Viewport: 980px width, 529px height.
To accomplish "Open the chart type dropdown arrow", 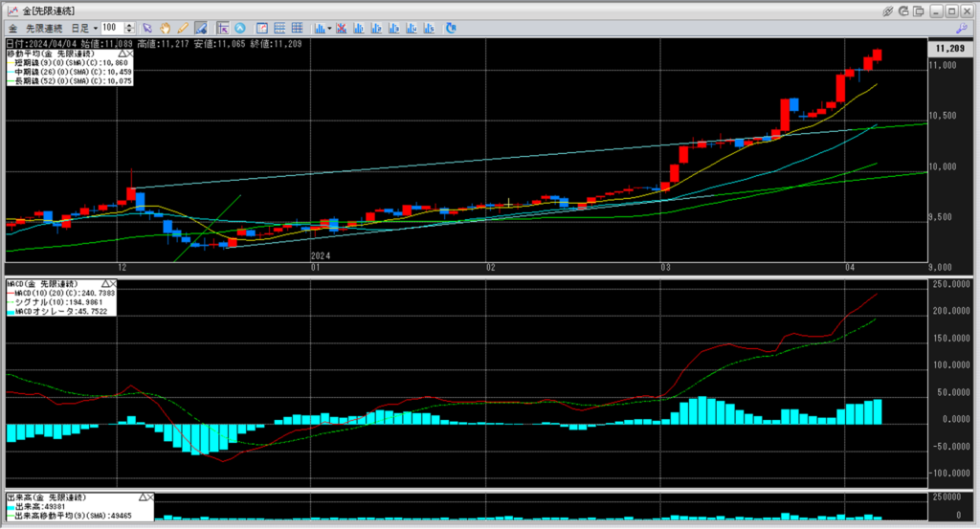I will (x=329, y=28).
